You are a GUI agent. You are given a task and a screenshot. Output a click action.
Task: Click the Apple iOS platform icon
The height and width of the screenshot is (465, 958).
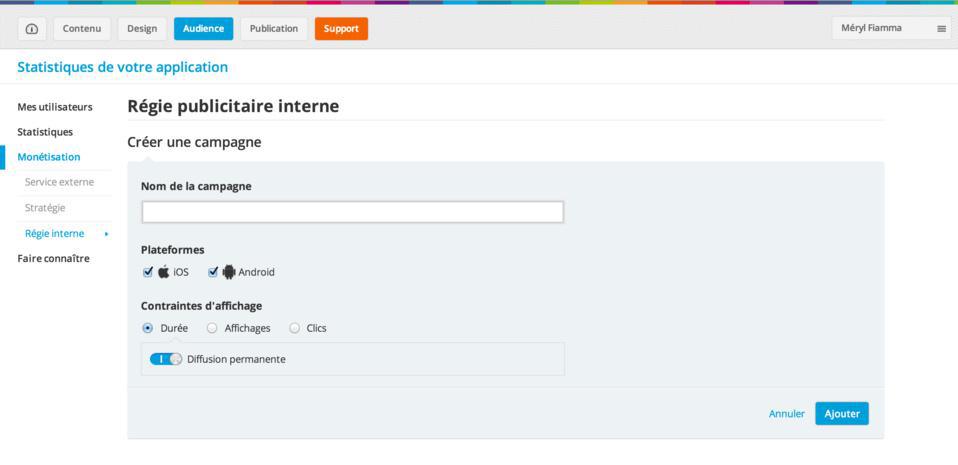(163, 272)
